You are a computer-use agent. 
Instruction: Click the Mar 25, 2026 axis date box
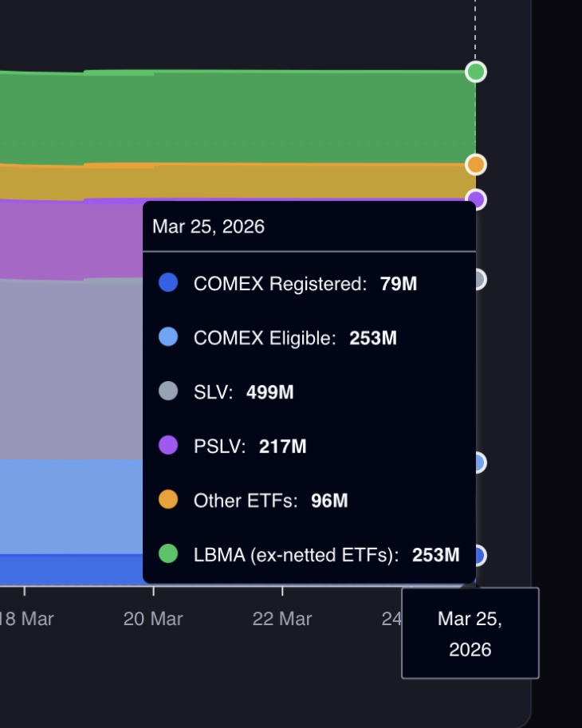point(470,633)
